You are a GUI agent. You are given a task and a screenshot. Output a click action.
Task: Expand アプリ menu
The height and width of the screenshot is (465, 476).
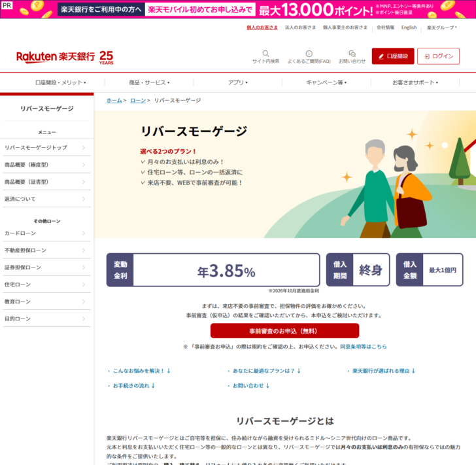click(238, 82)
